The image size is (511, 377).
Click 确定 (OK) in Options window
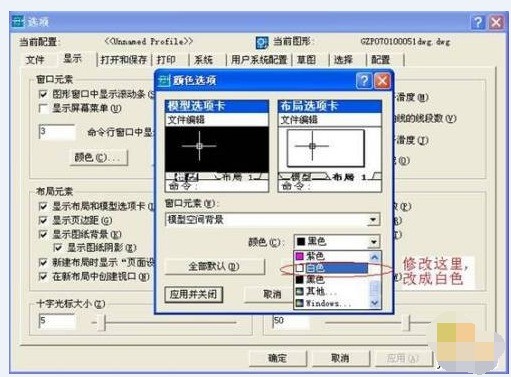tap(277, 358)
